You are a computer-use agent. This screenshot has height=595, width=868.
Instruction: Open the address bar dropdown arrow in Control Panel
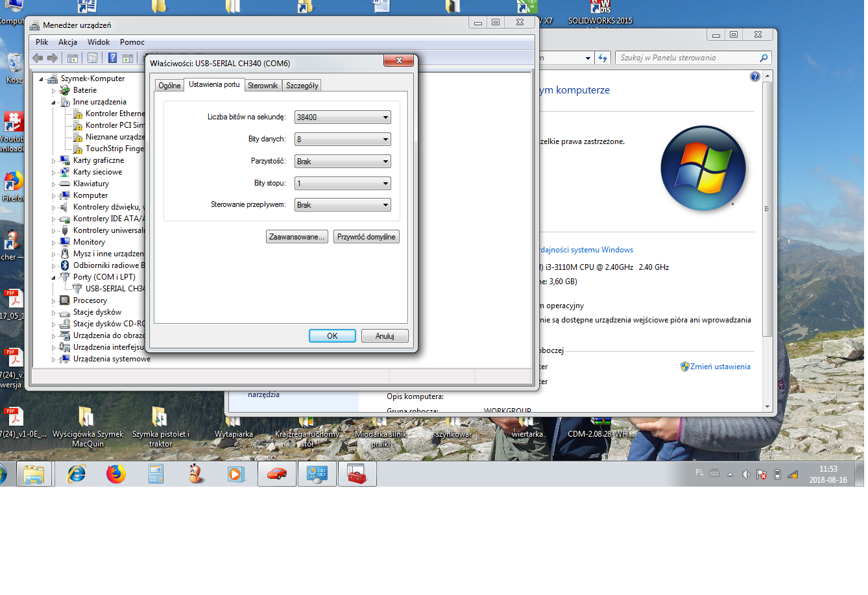coord(588,58)
